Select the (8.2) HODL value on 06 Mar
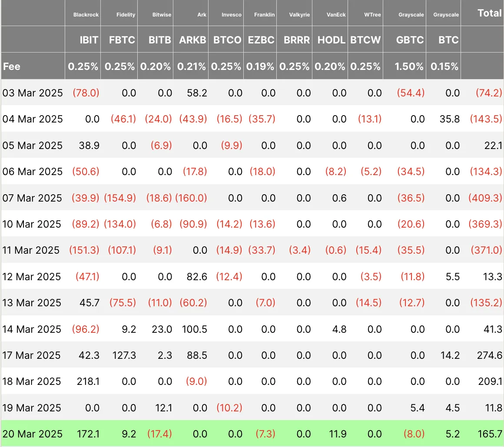Image resolution: width=504 pixels, height=447 pixels. tap(335, 171)
